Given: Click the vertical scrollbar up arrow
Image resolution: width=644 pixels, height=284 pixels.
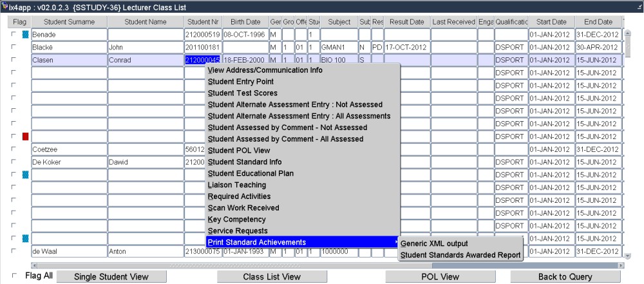Looking at the screenshot, I should coord(627,33).
